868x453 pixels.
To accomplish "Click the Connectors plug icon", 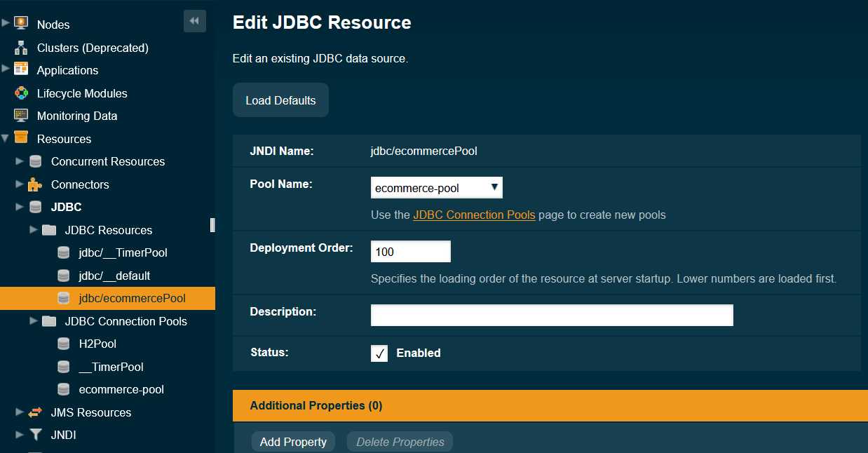I will coord(35,184).
